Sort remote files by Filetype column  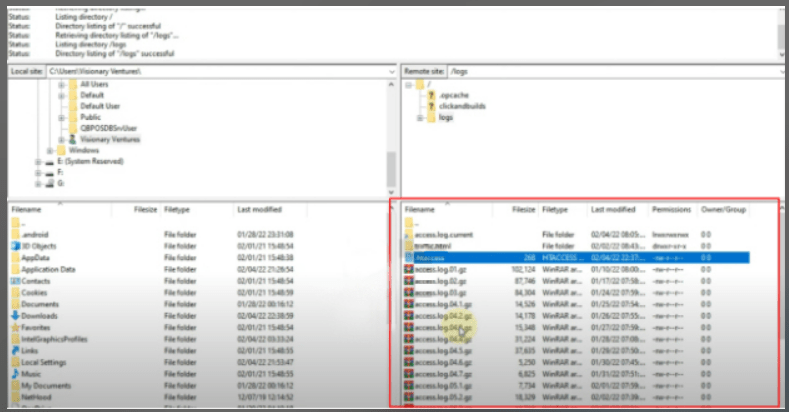tap(563, 209)
